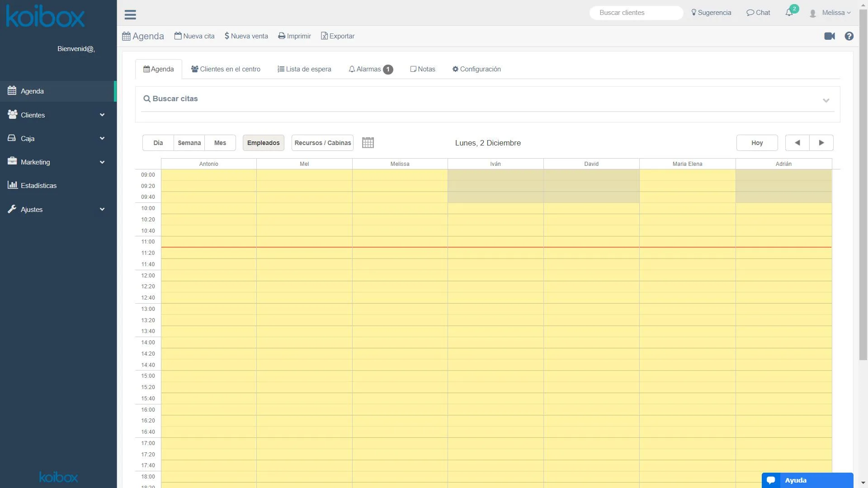This screenshot has height=488, width=868.
Task: Click the Lunes, 2 Diciembre date title
Action: [488, 143]
